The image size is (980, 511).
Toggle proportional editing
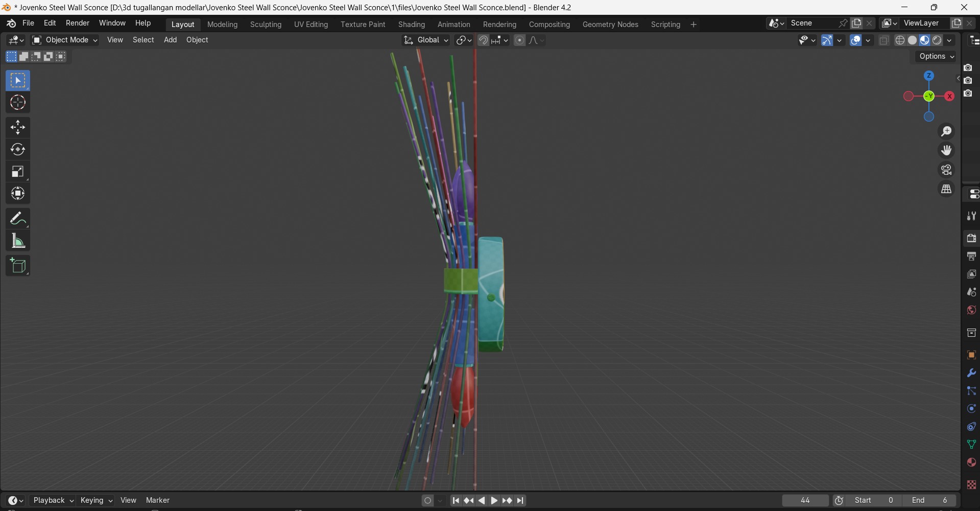tap(519, 40)
